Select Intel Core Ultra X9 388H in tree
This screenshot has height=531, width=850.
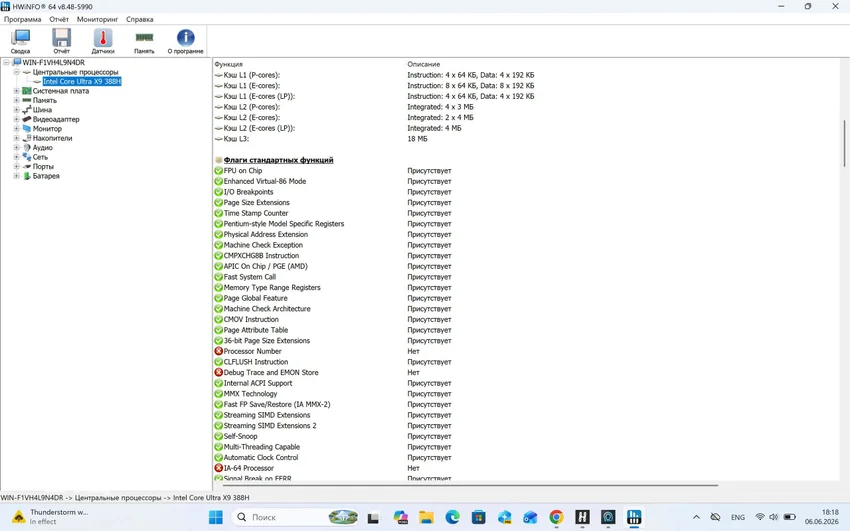[x=82, y=81]
